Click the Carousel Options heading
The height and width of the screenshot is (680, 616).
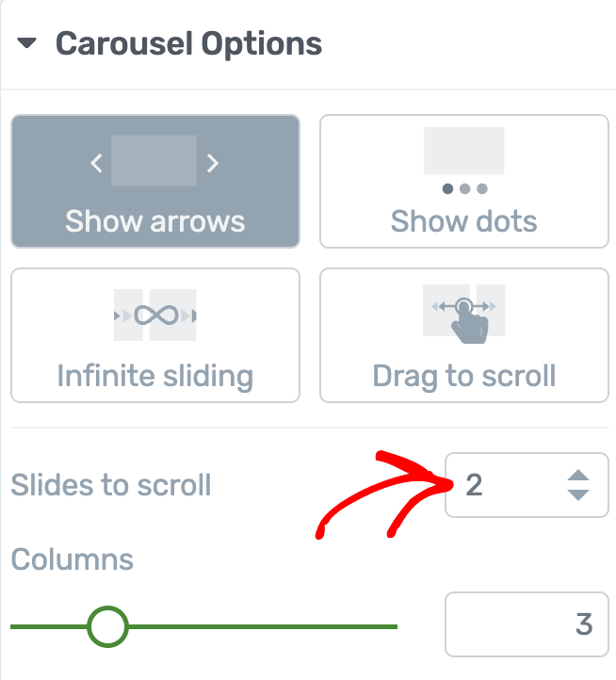[188, 44]
